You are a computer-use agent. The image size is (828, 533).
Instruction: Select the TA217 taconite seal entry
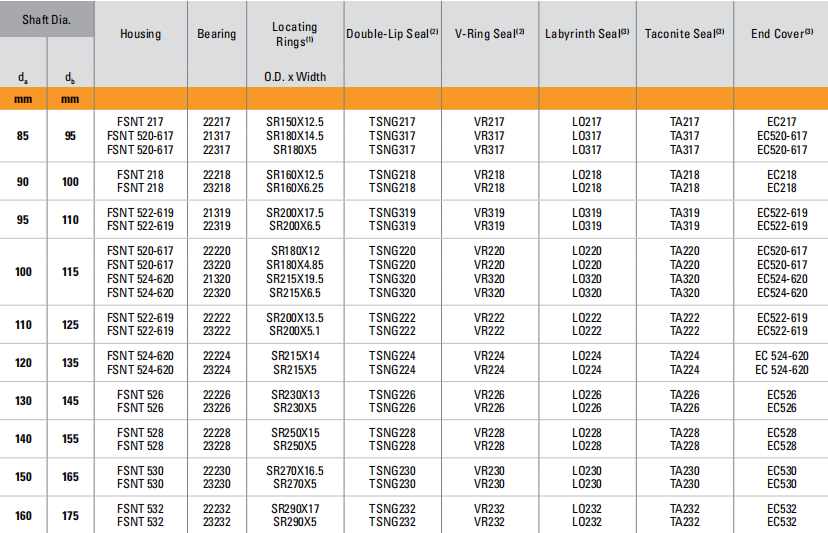[x=685, y=122]
